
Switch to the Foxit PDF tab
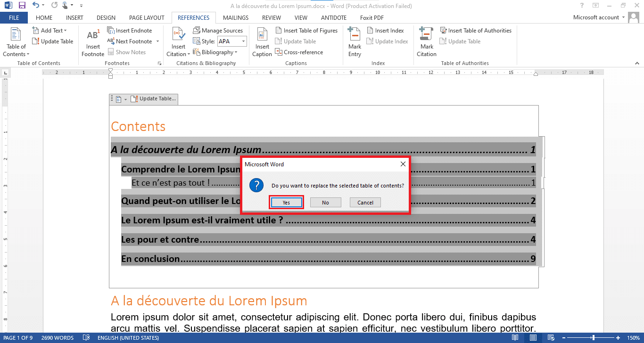point(372,18)
